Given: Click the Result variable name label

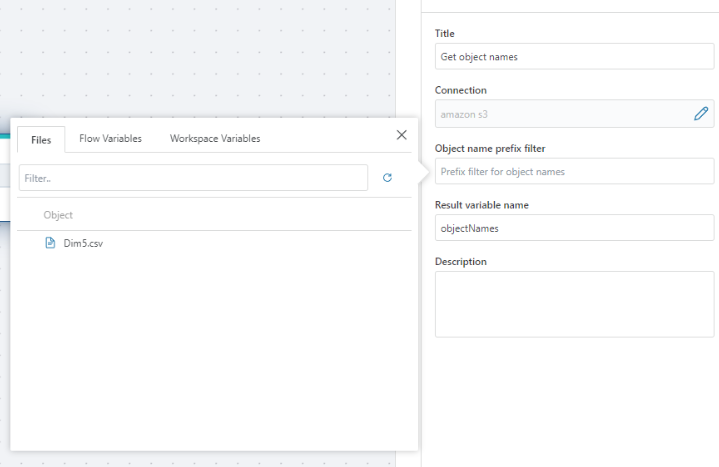Looking at the screenshot, I should [x=482, y=205].
